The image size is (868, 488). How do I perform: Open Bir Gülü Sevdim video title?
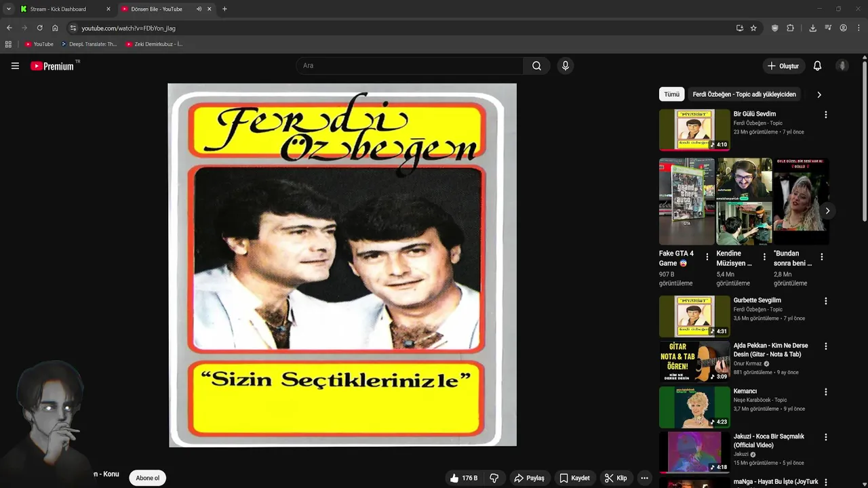point(754,114)
